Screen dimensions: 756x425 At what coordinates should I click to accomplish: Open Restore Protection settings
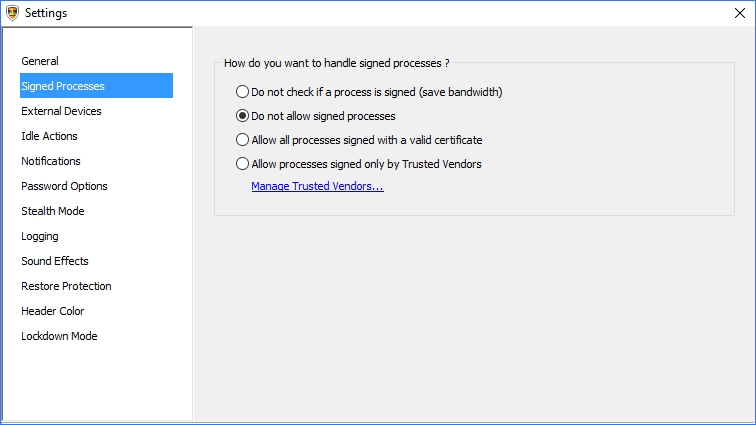tap(66, 286)
